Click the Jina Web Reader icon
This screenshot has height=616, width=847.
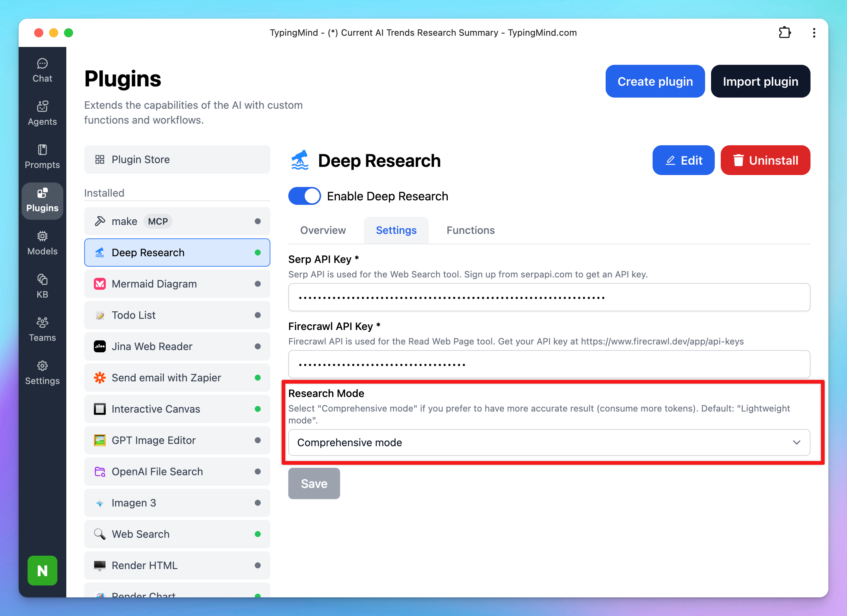[100, 346]
